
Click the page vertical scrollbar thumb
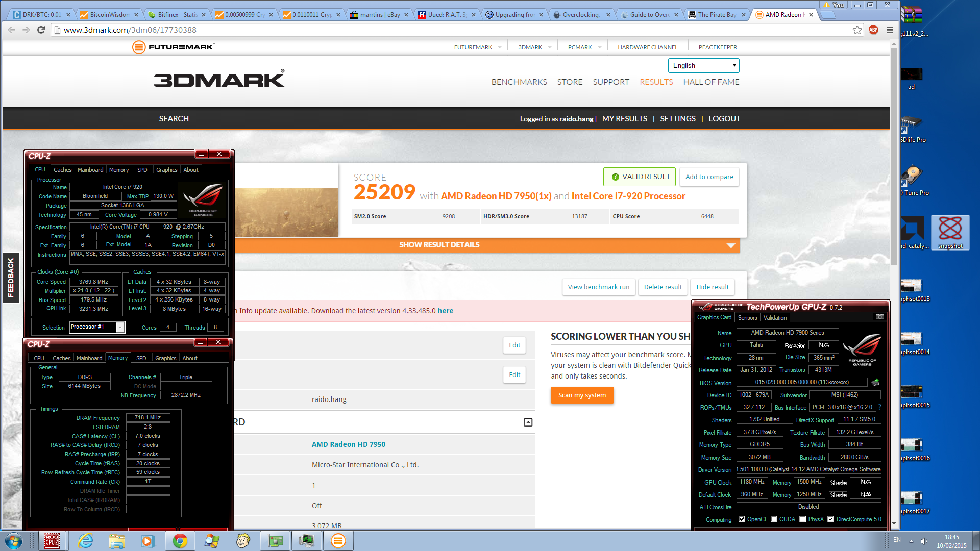click(x=894, y=157)
